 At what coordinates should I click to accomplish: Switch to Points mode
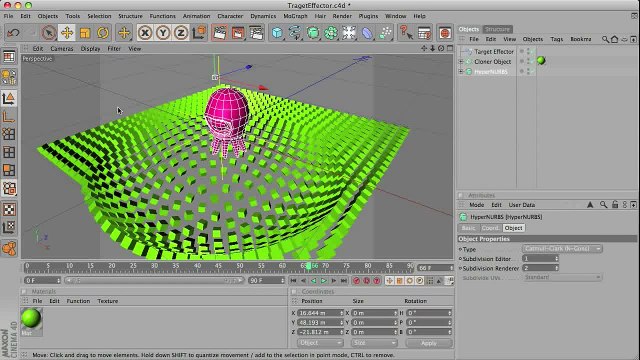[x=9, y=134]
